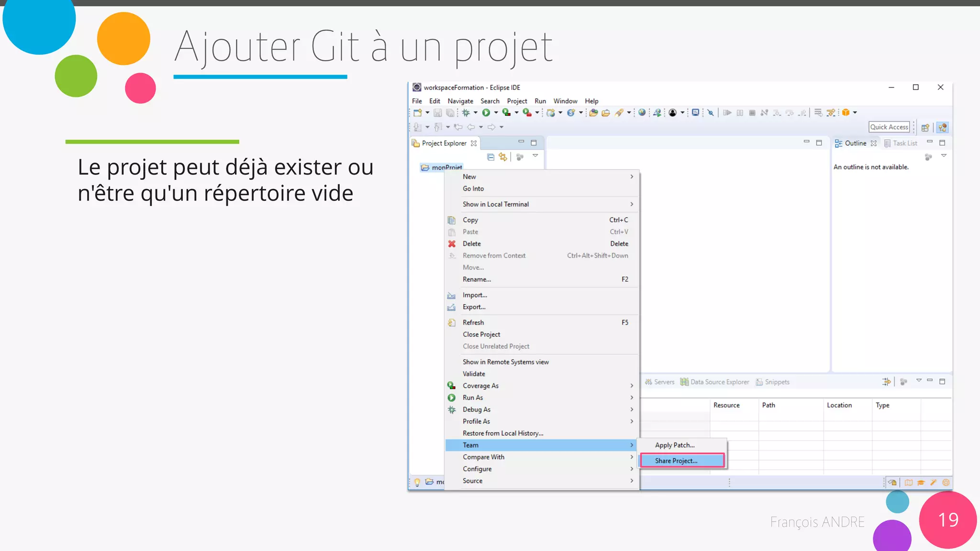The height and width of the screenshot is (551, 980).
Task: Click the New wizard toolbar icon
Action: pos(418,113)
